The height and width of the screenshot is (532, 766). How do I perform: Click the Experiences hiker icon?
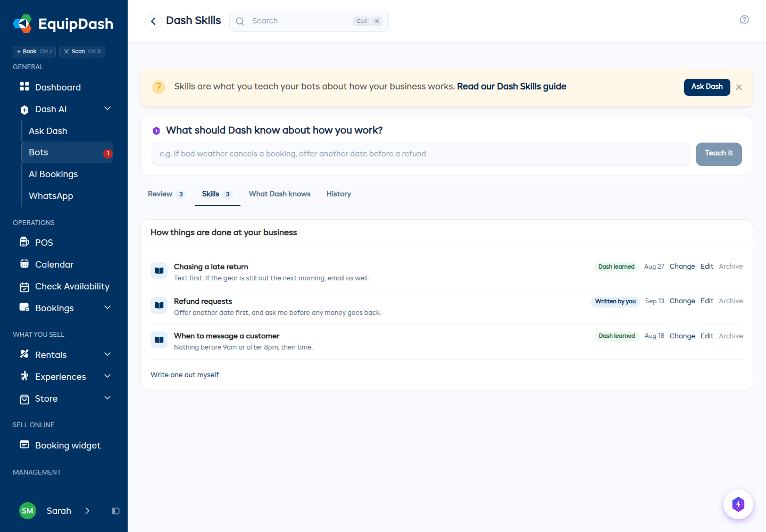[24, 376]
